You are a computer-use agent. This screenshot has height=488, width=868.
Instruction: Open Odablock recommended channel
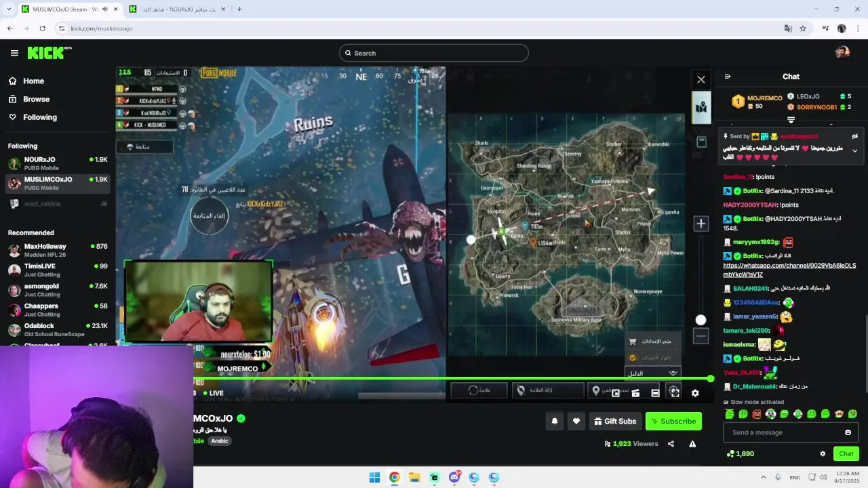pos(58,329)
